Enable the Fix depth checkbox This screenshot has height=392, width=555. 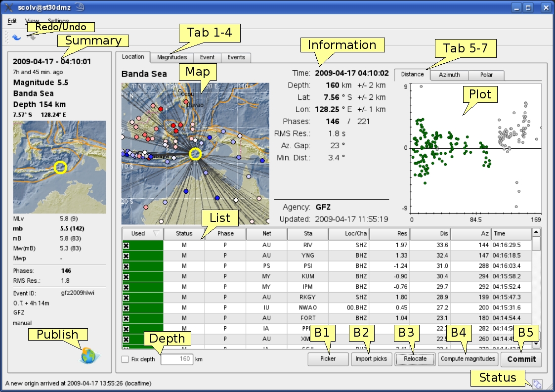tap(126, 359)
